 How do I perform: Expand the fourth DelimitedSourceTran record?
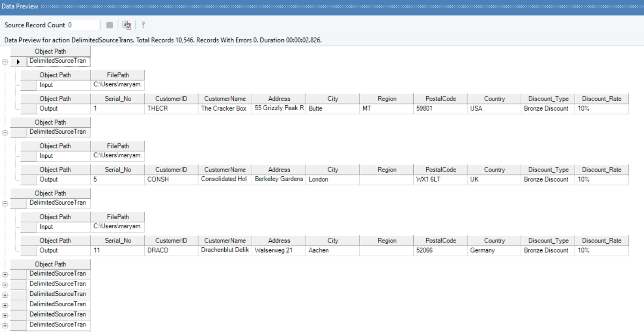click(5, 274)
